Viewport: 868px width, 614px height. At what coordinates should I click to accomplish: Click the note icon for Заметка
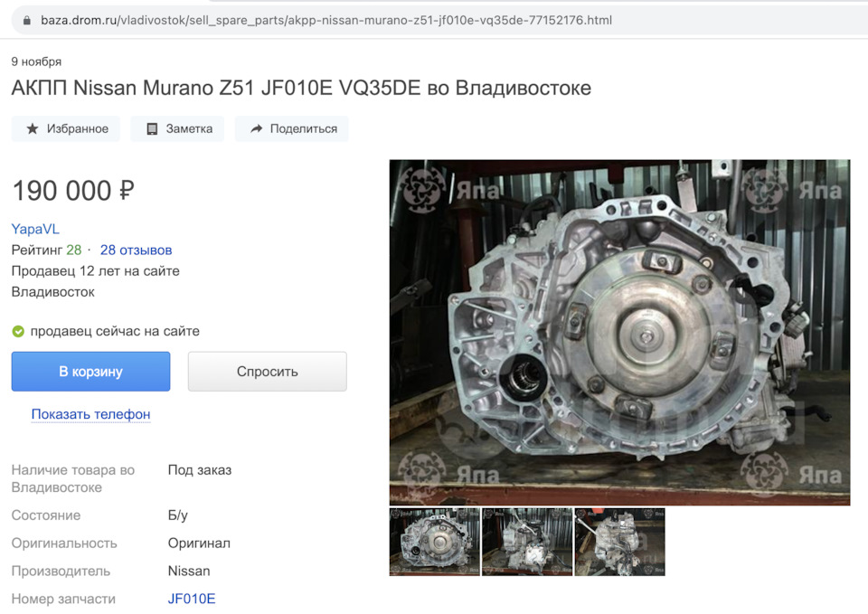[x=152, y=129]
